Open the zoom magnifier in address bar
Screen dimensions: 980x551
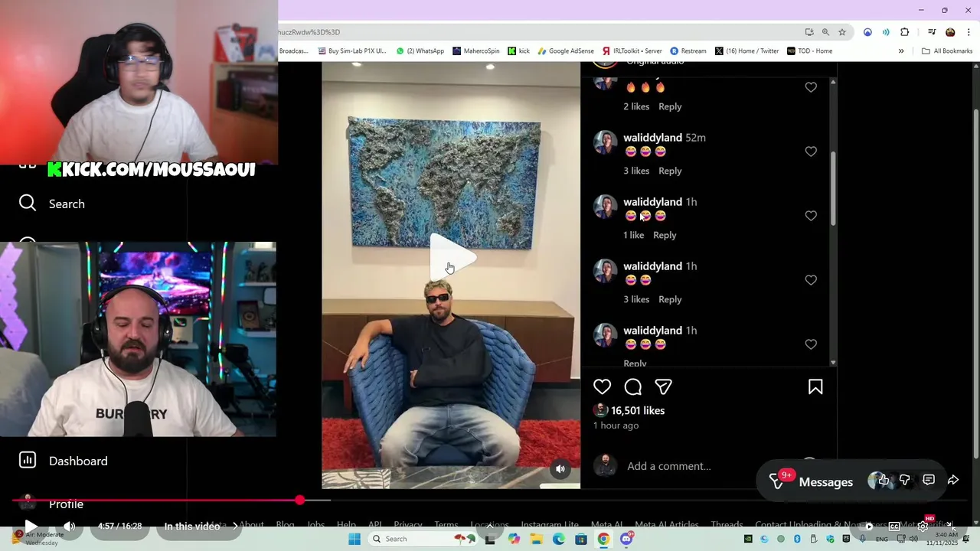pyautogui.click(x=825, y=32)
